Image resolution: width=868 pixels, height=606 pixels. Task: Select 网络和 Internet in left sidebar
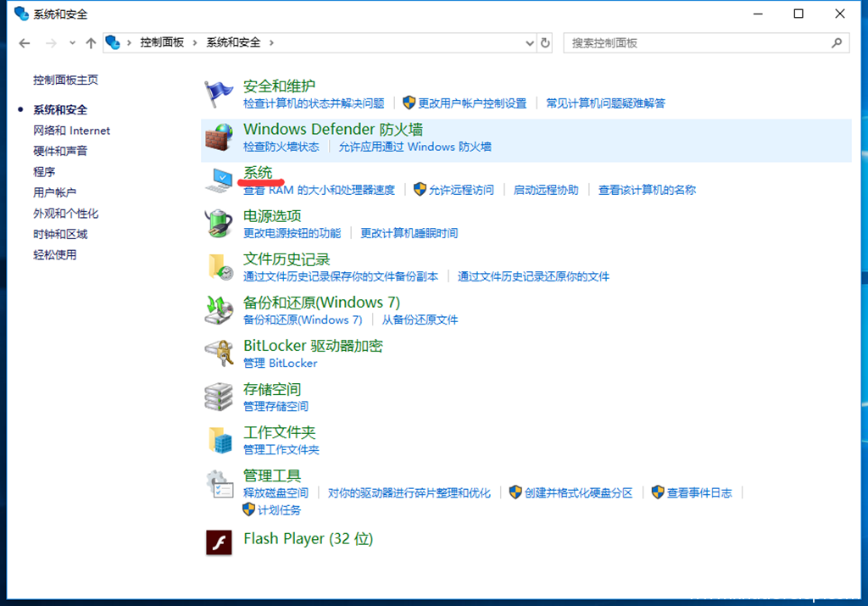(x=71, y=131)
